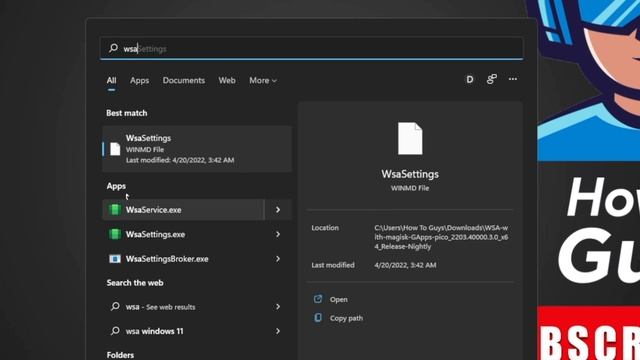Image resolution: width=640 pixels, height=360 pixels.
Task: Click the file location path text
Action: [441, 237]
